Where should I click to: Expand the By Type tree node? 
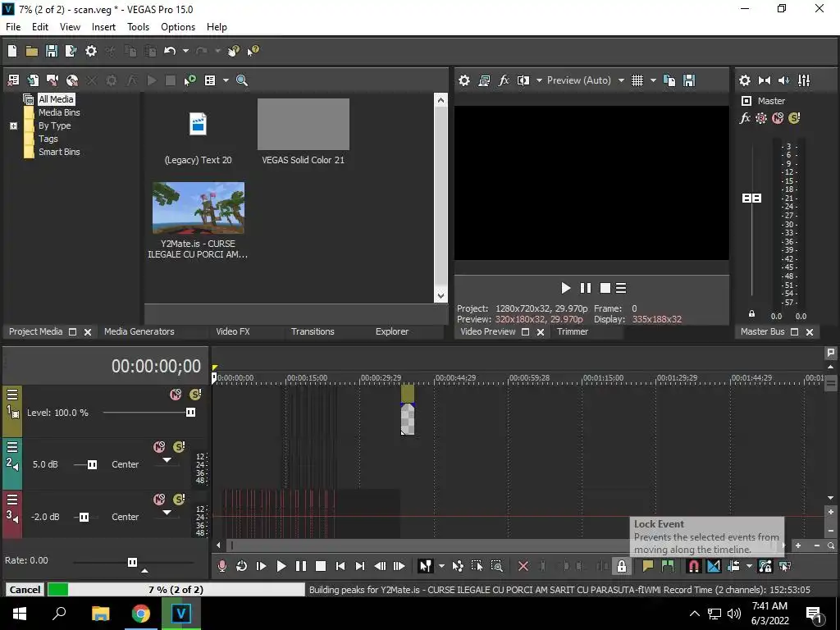(13, 126)
